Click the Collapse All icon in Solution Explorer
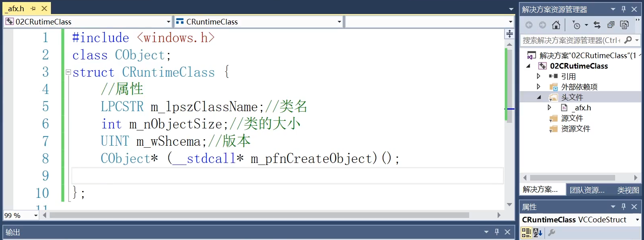 611,25
